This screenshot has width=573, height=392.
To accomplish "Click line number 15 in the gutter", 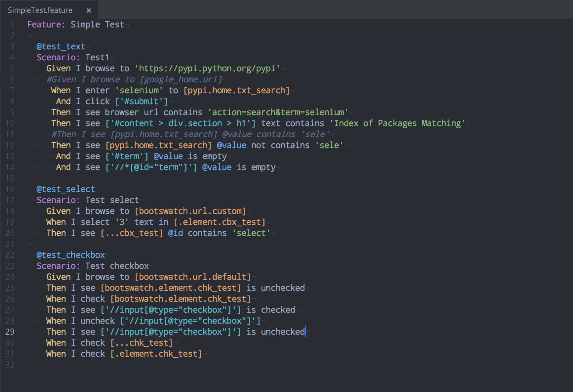I will tap(10, 178).
